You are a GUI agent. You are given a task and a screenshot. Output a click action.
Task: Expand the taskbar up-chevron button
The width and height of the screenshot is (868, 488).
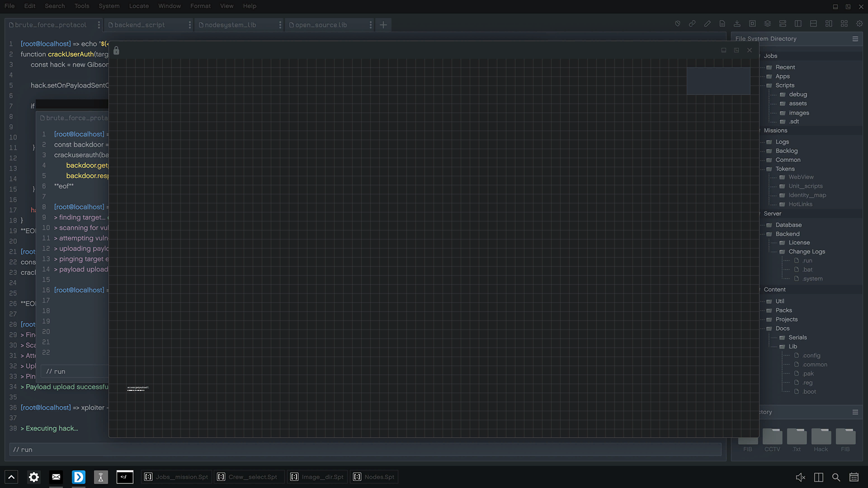11,477
